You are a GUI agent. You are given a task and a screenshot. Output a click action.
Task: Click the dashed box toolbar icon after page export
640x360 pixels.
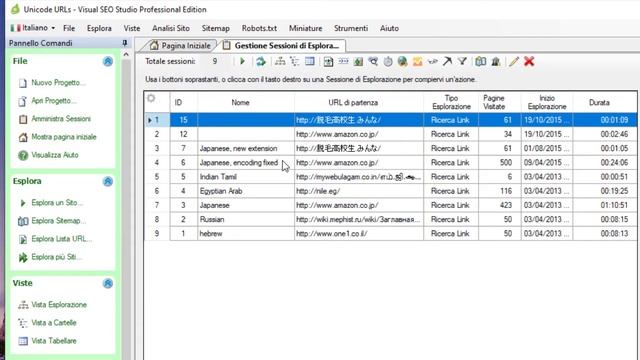(x=343, y=62)
